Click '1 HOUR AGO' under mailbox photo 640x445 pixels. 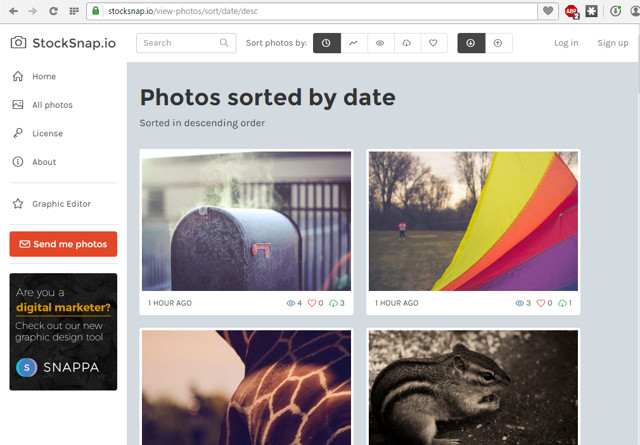click(x=170, y=303)
